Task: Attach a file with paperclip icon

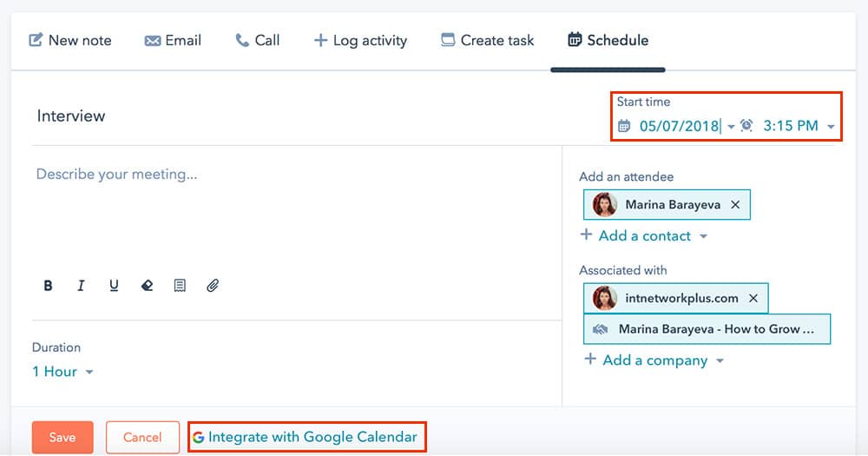Action: click(213, 285)
